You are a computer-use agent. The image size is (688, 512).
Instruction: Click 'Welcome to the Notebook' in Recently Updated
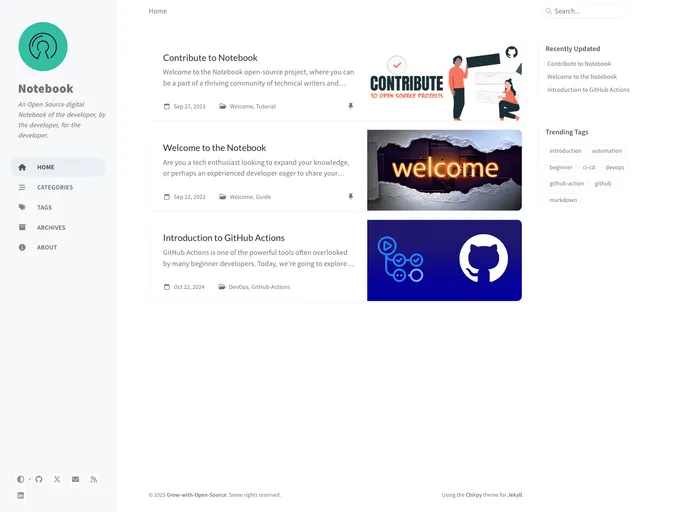pos(582,77)
